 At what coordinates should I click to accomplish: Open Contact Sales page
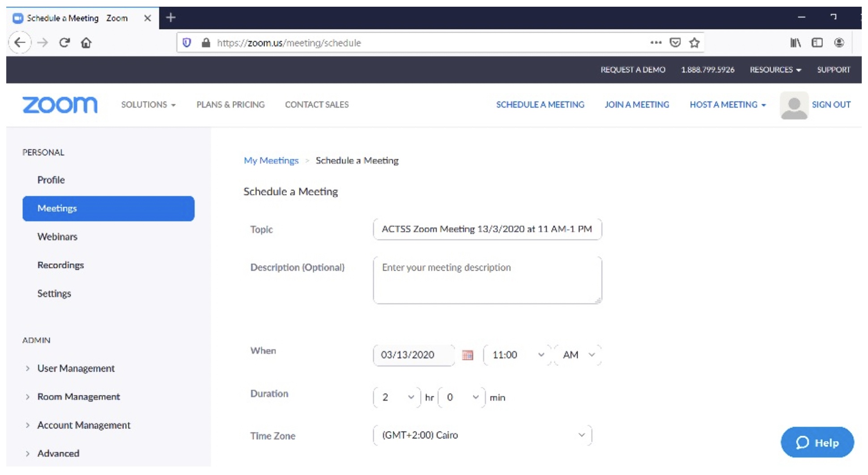[x=317, y=105]
